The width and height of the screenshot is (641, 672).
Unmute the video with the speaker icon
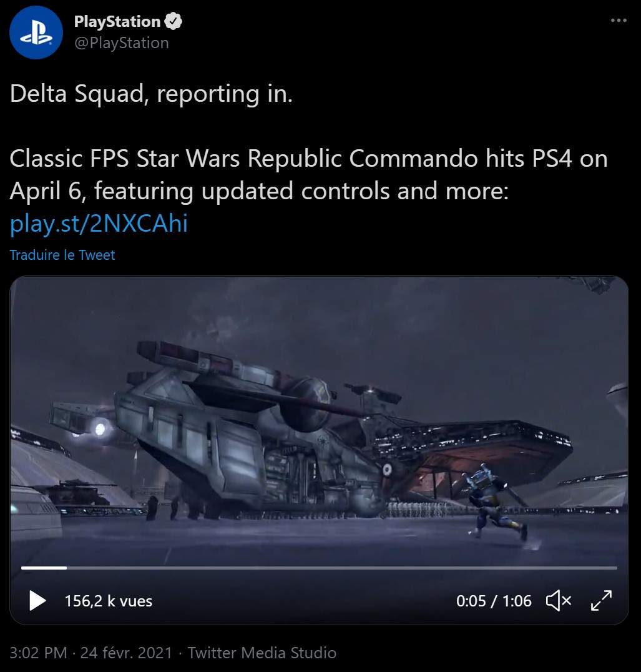tap(559, 600)
